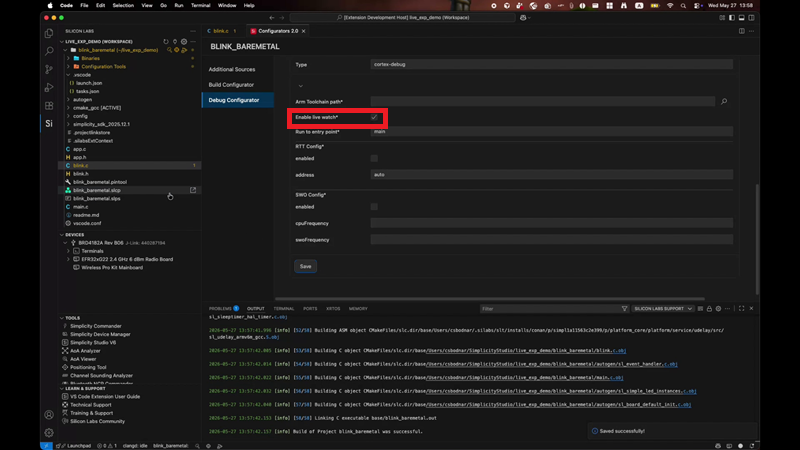Image resolution: width=800 pixels, height=450 pixels.
Task: Maximize the bottom panel
Action: coord(741,309)
